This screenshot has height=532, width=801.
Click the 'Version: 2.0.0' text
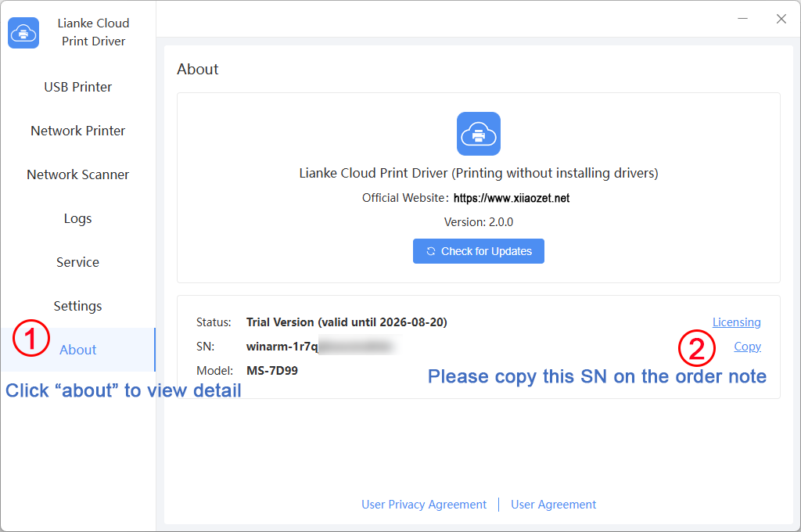click(x=478, y=222)
